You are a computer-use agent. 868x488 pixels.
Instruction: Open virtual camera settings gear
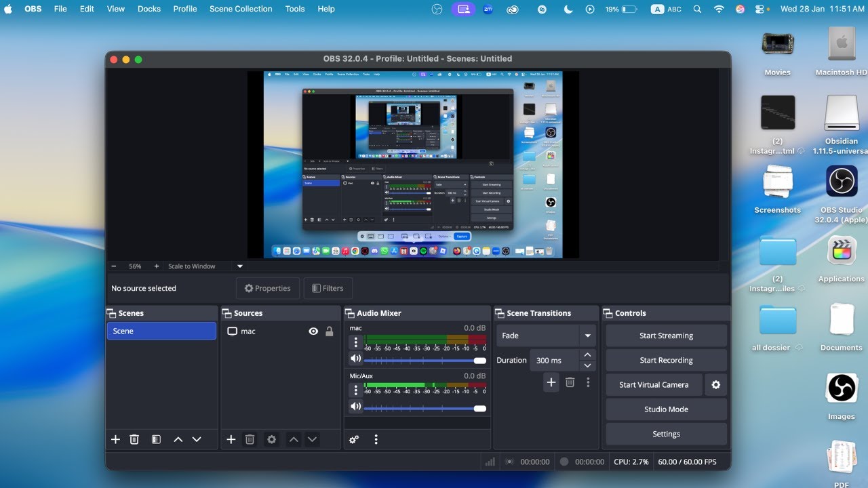tap(715, 384)
